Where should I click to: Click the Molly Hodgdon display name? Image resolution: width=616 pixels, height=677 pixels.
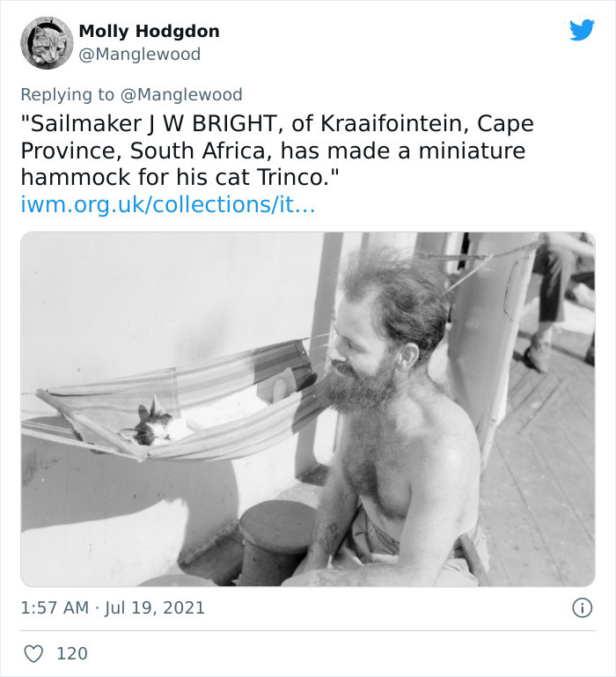point(149,32)
